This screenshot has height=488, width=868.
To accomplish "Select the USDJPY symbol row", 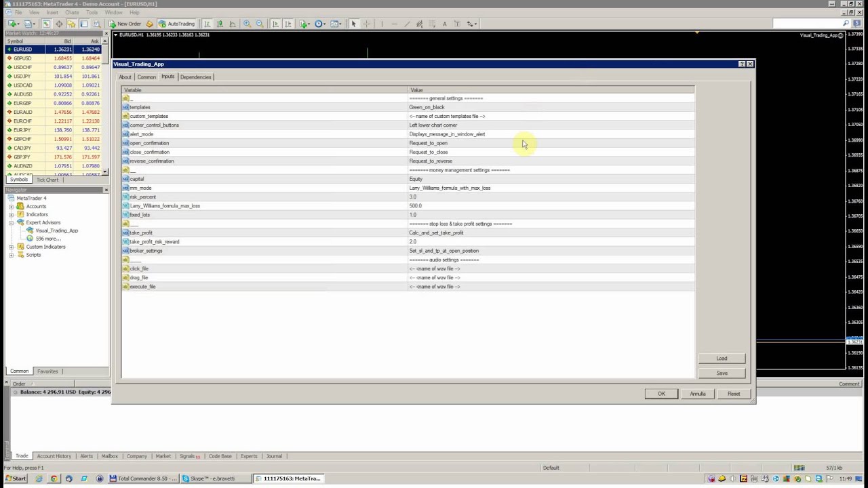I will pyautogui.click(x=53, y=76).
